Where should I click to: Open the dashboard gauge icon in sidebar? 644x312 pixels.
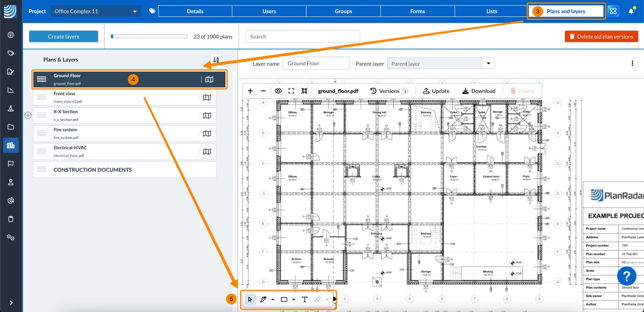(11, 35)
